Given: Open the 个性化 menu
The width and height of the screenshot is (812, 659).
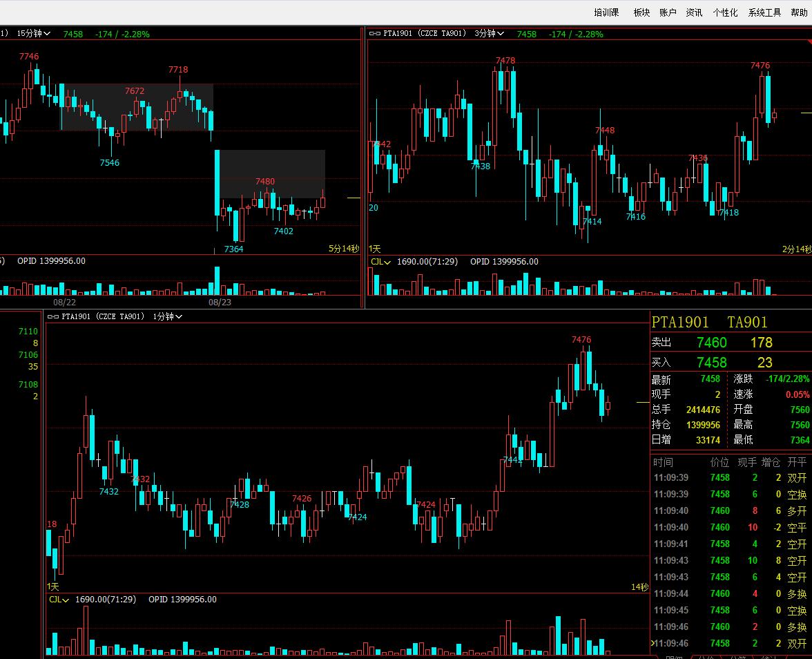Looking at the screenshot, I should pyautogui.click(x=725, y=12).
